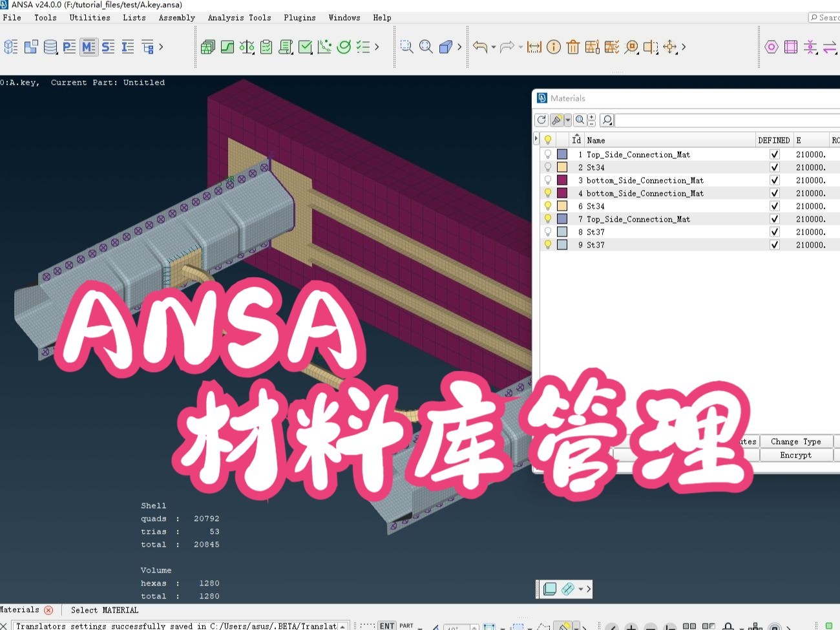Toggle the header bulb to show all materials
Screen dimensions: 840x630
pos(548,140)
